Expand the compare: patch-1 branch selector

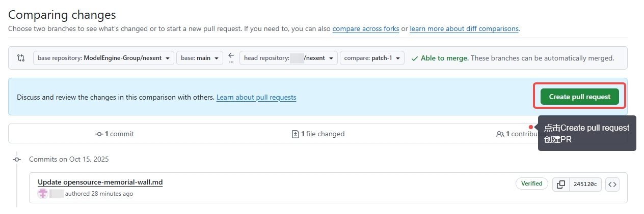click(372, 58)
